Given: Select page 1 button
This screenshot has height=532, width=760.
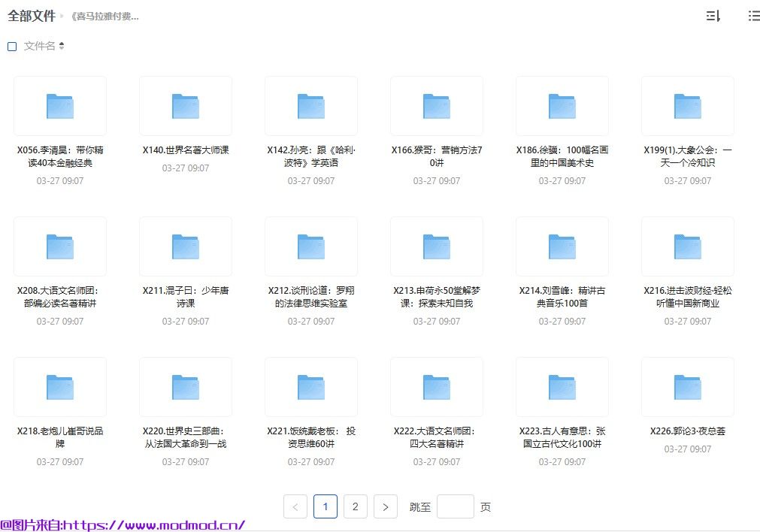Looking at the screenshot, I should [x=325, y=506].
